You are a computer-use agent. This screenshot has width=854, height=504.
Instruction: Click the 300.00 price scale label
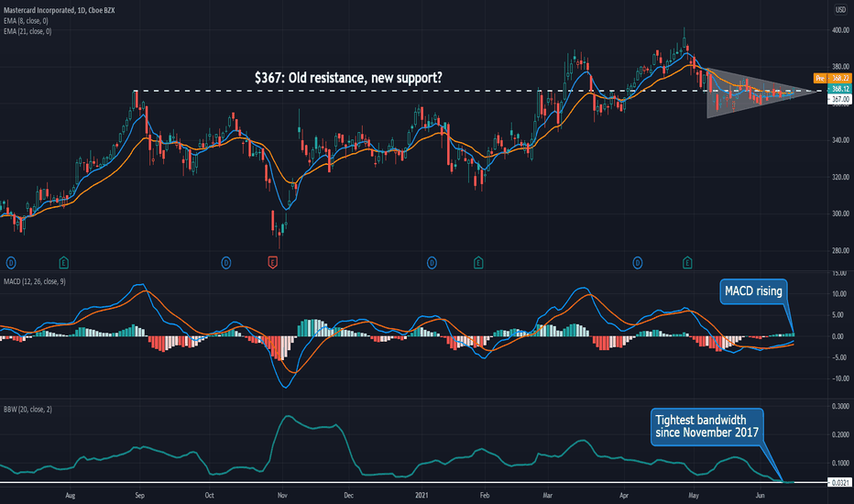point(840,214)
